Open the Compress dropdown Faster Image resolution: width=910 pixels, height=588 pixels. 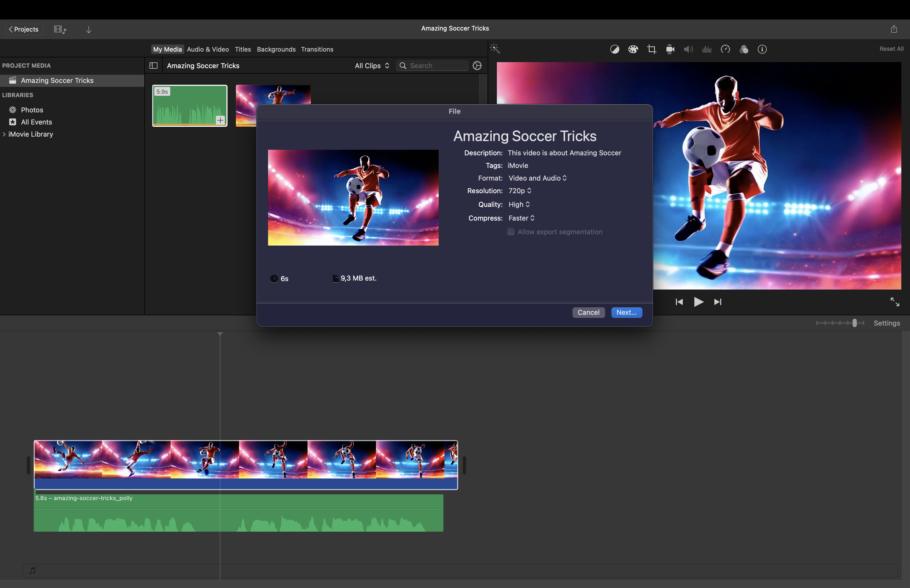521,218
